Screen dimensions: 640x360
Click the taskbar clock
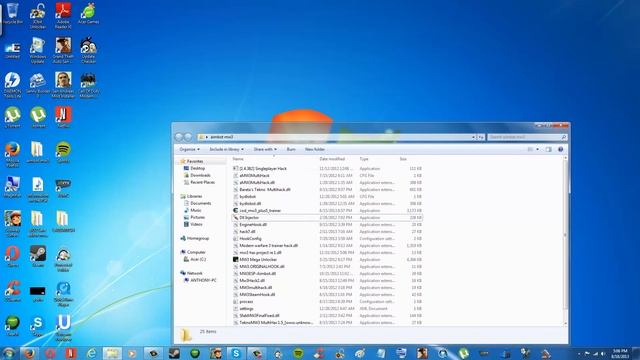pos(620,353)
